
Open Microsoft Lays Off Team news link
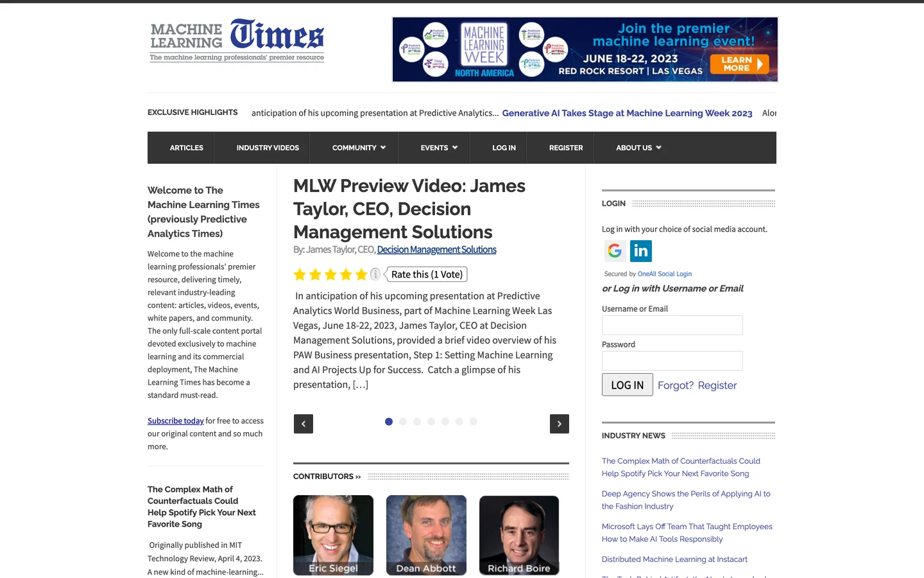pyautogui.click(x=687, y=532)
